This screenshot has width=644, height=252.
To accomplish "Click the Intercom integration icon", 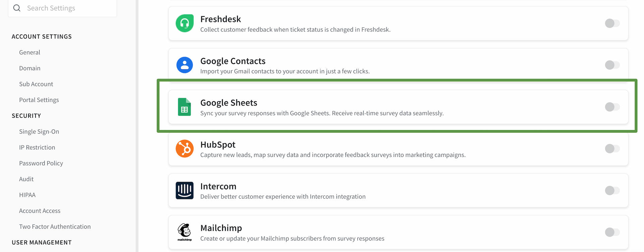I will point(184,190).
